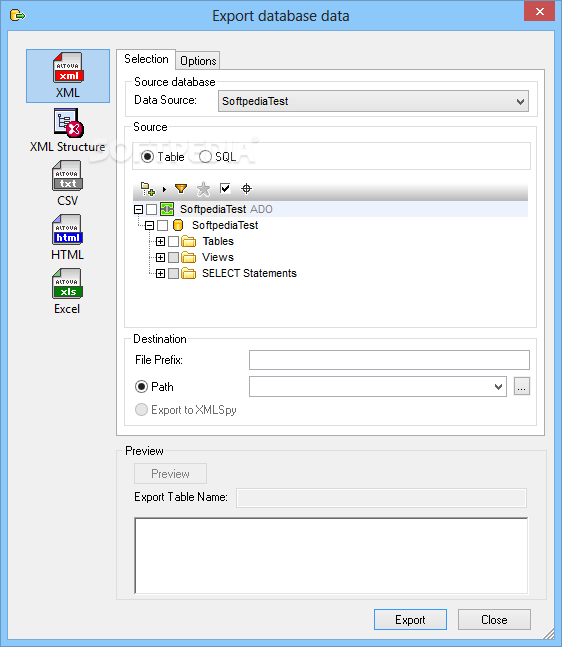Viewport: 562px width, 647px height.
Task: Click the yellow SoftpediaTest database cylinder icon
Action: point(178,225)
